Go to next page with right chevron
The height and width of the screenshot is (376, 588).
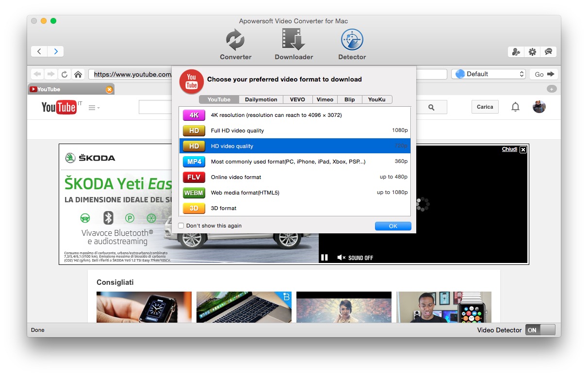pyautogui.click(x=56, y=51)
